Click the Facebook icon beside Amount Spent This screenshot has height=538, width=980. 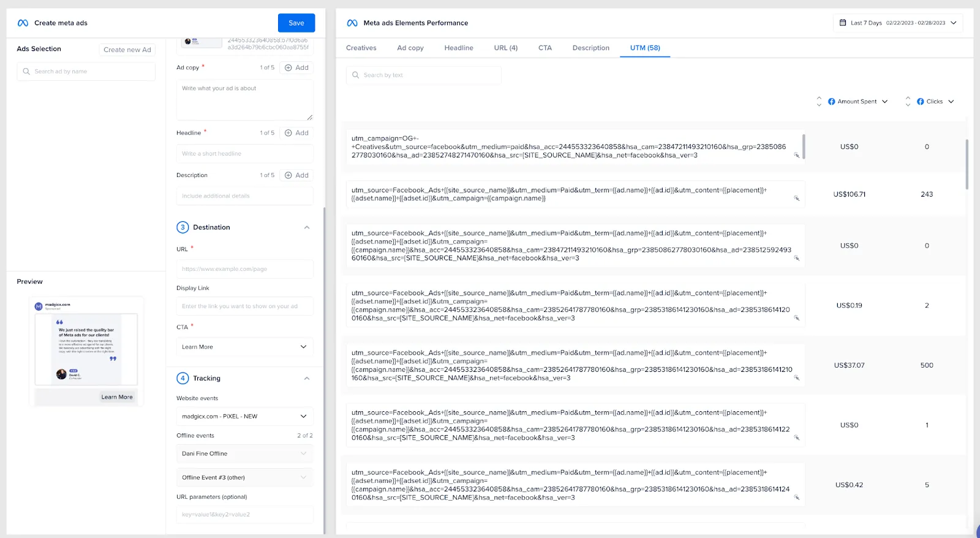832,102
